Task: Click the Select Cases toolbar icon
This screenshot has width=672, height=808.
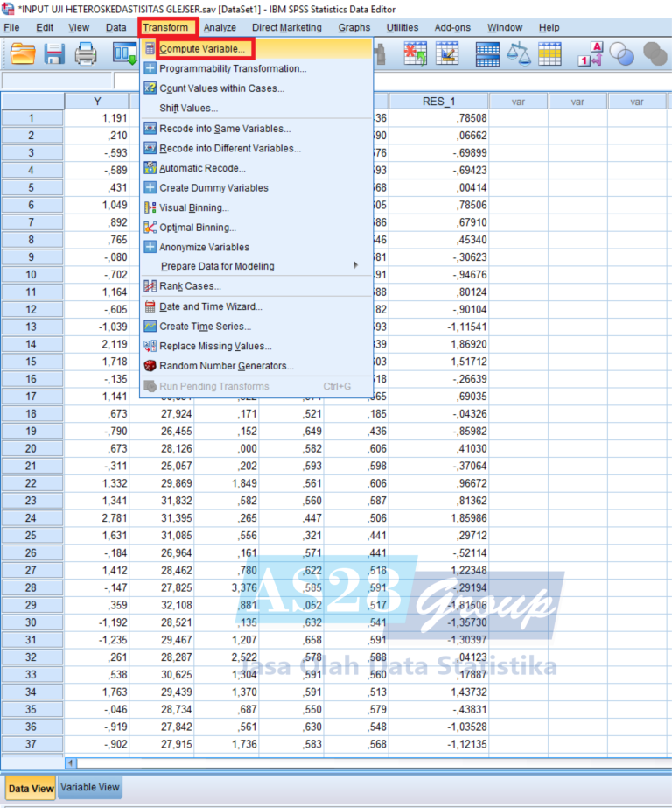Action: (x=549, y=55)
